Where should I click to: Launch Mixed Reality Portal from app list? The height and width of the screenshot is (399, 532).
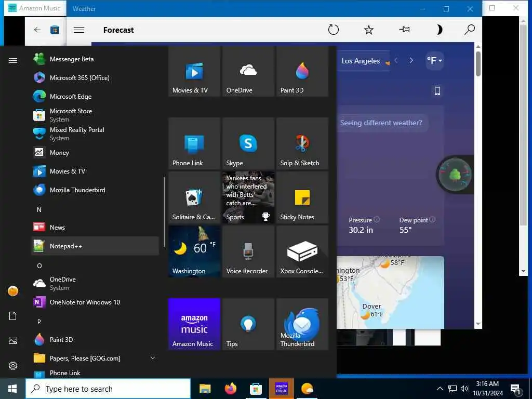point(95,134)
